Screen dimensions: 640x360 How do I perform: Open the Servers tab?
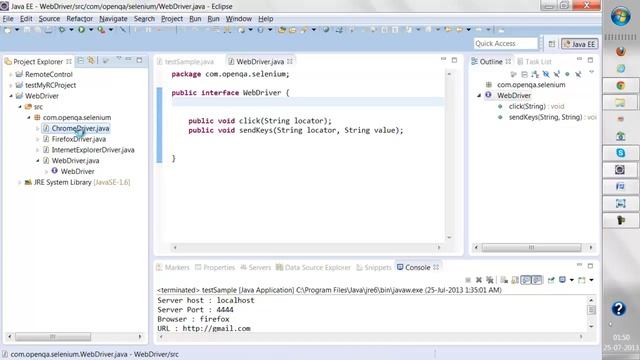tap(256, 268)
